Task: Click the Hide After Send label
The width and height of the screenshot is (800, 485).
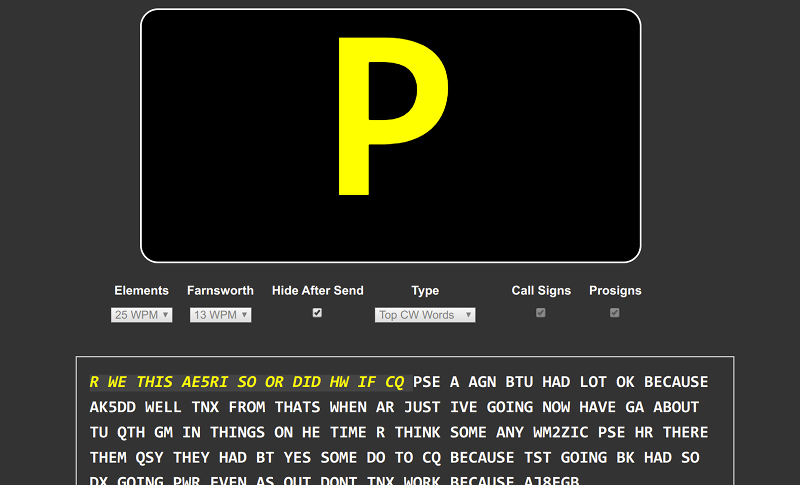Action: click(x=317, y=291)
